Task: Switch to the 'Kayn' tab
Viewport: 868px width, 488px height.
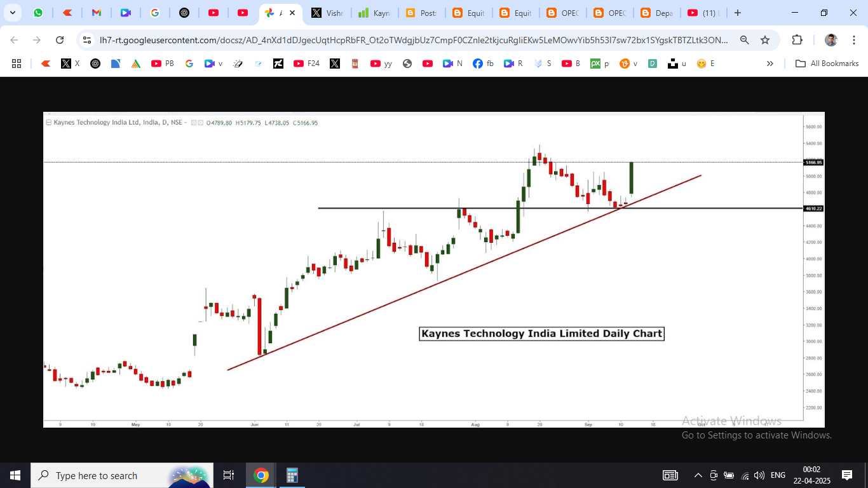Action: pyautogui.click(x=374, y=13)
